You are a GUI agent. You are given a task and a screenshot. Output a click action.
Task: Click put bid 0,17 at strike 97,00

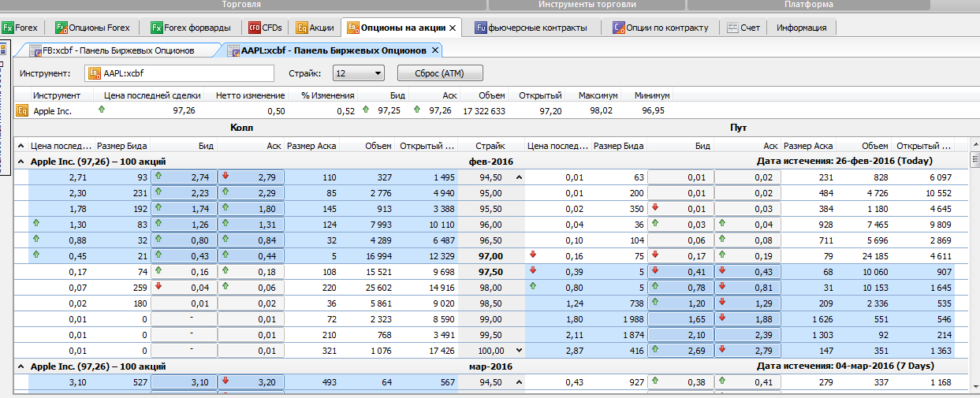680,256
